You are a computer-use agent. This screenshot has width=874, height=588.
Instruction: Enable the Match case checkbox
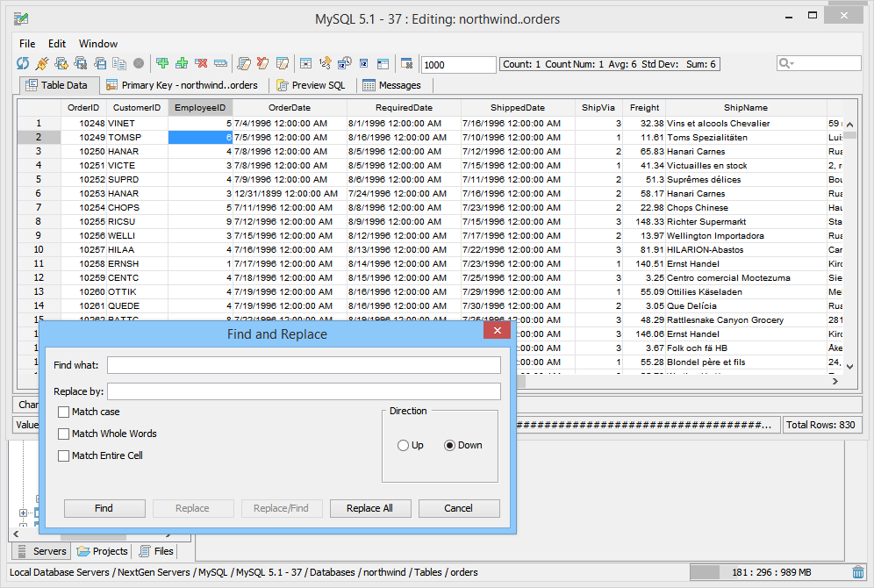point(63,412)
